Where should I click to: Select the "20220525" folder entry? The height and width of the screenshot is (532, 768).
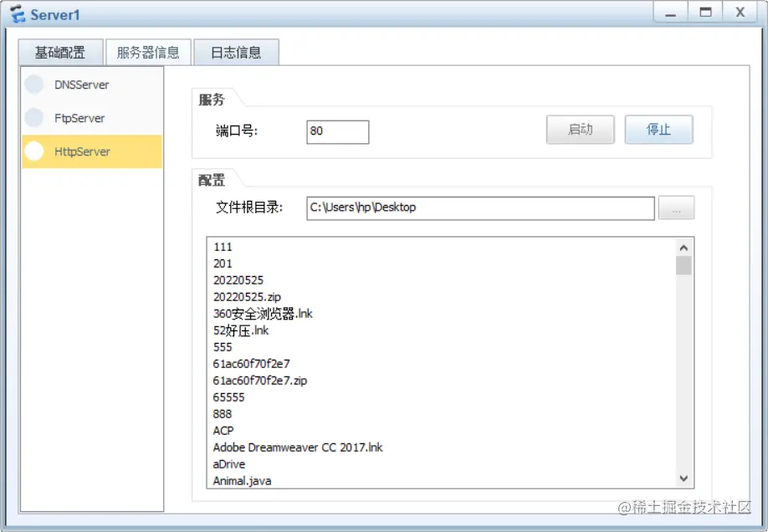click(x=238, y=280)
